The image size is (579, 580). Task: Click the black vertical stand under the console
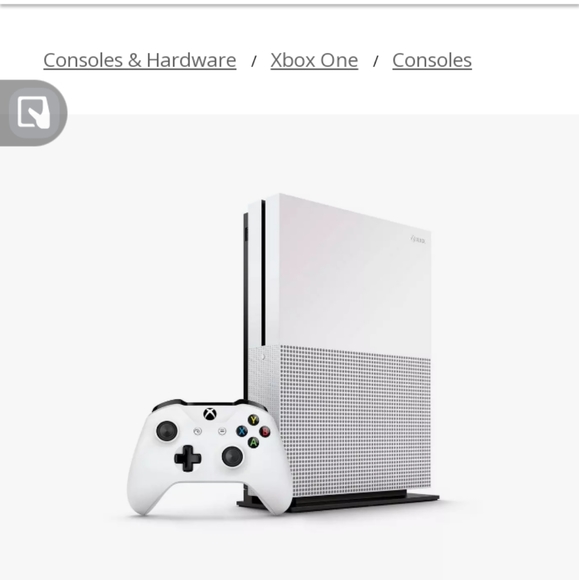339,502
